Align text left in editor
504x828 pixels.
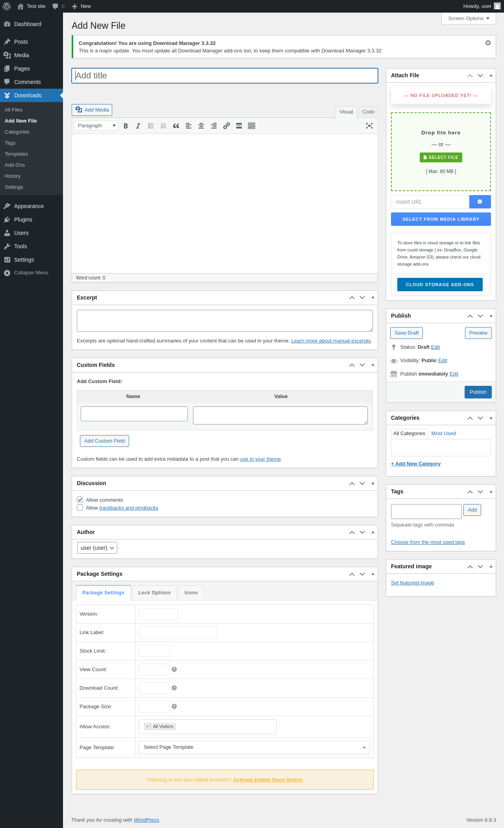[189, 126]
